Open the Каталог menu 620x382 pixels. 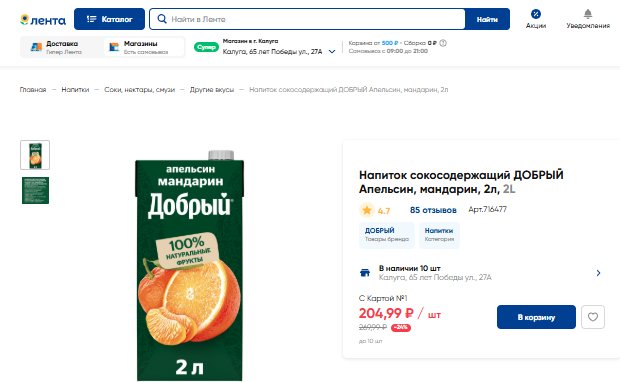tap(109, 19)
